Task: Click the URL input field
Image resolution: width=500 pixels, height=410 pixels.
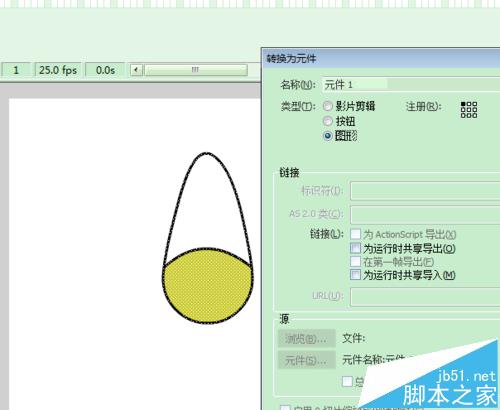Action: point(425,296)
